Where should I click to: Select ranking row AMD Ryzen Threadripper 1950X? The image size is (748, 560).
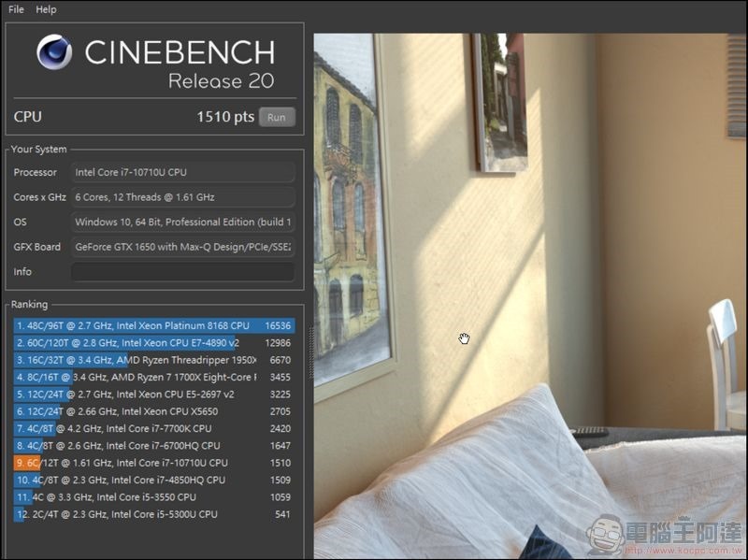[154, 360]
